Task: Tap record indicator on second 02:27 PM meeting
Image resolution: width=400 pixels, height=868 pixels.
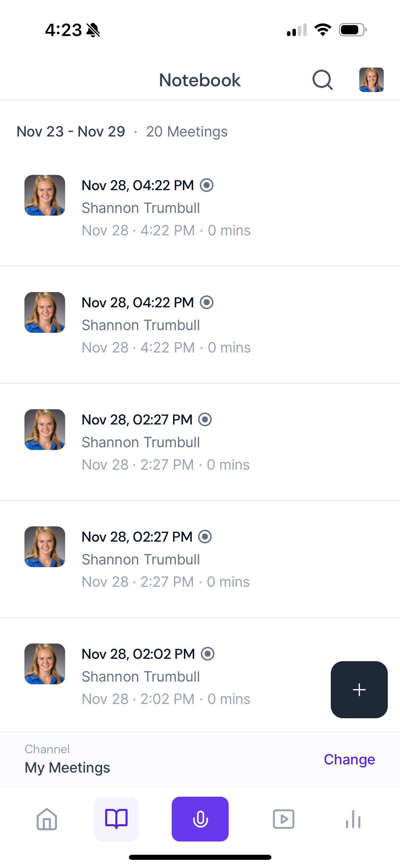Action: pyautogui.click(x=205, y=537)
